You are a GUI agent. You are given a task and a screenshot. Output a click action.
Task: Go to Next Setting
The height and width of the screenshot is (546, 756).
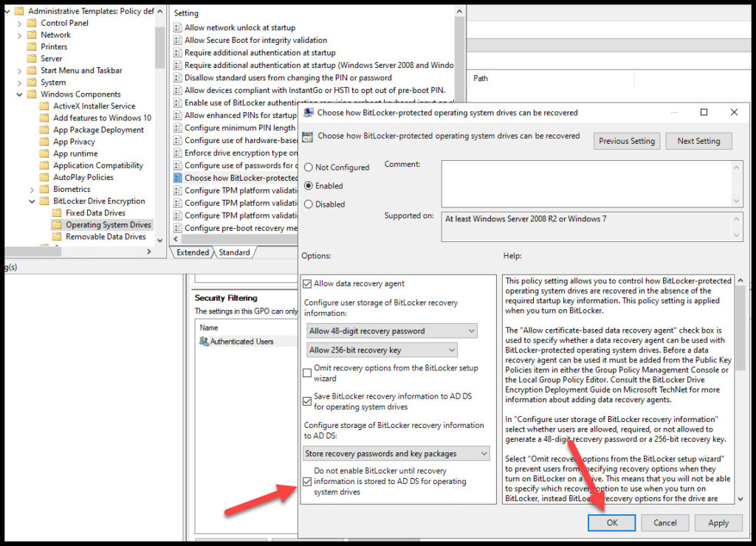tap(698, 141)
